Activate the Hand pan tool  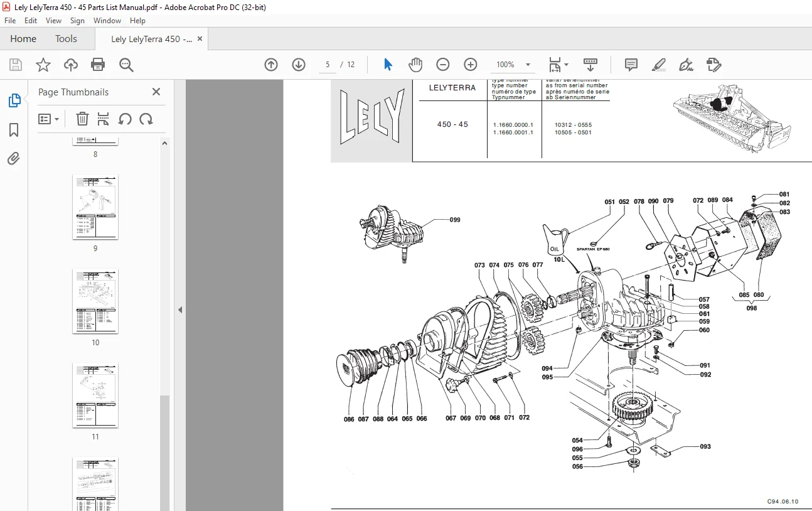point(415,65)
